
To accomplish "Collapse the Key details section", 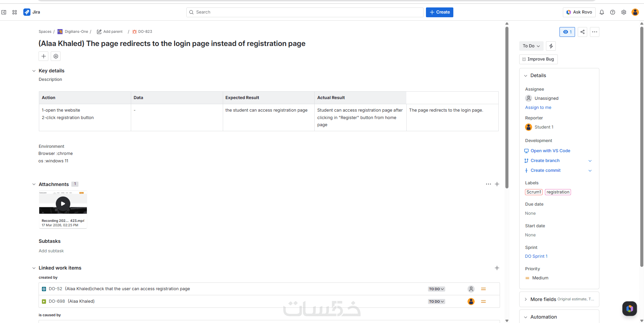I will click(x=34, y=71).
